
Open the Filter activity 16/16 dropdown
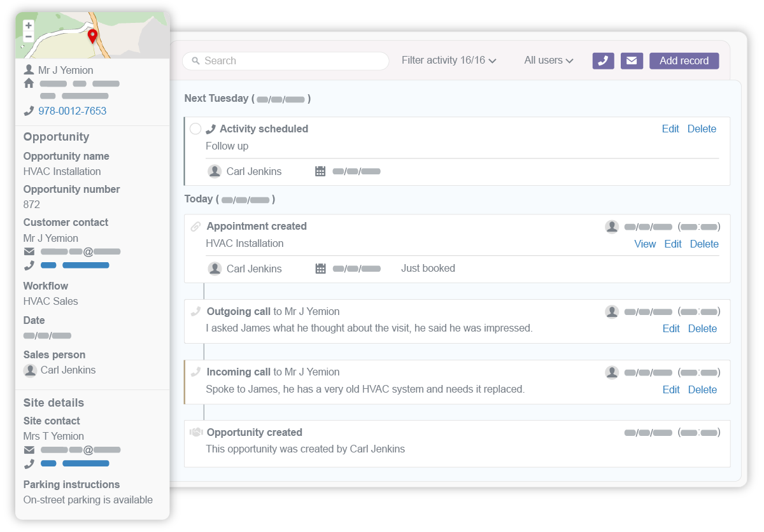pyautogui.click(x=449, y=60)
